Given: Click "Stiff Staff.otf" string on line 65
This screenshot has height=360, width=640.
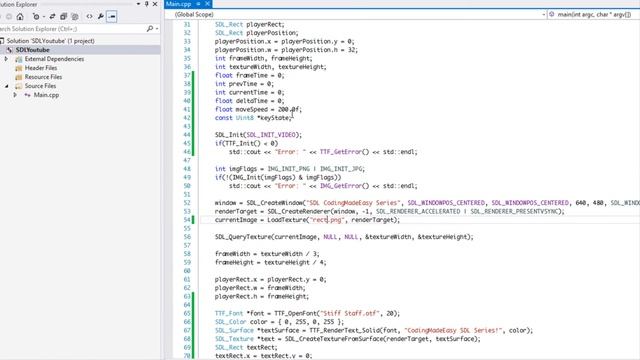Looking at the screenshot, I should click(x=350, y=313).
